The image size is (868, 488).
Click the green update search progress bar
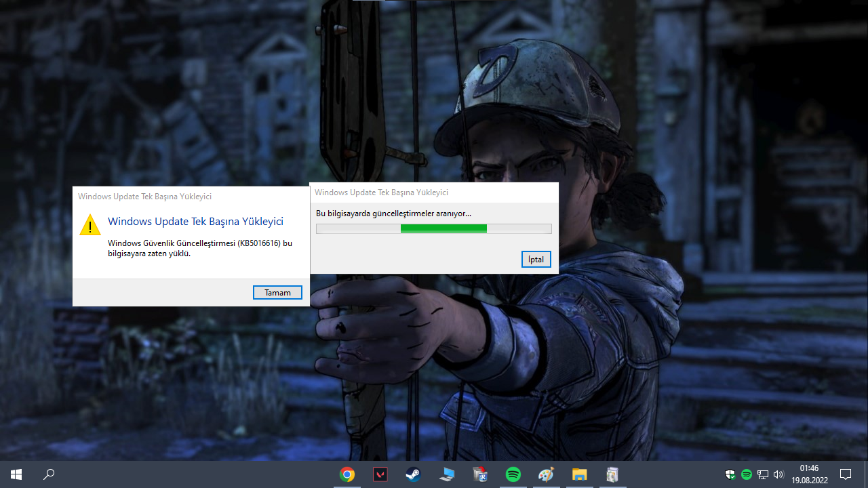(x=434, y=229)
